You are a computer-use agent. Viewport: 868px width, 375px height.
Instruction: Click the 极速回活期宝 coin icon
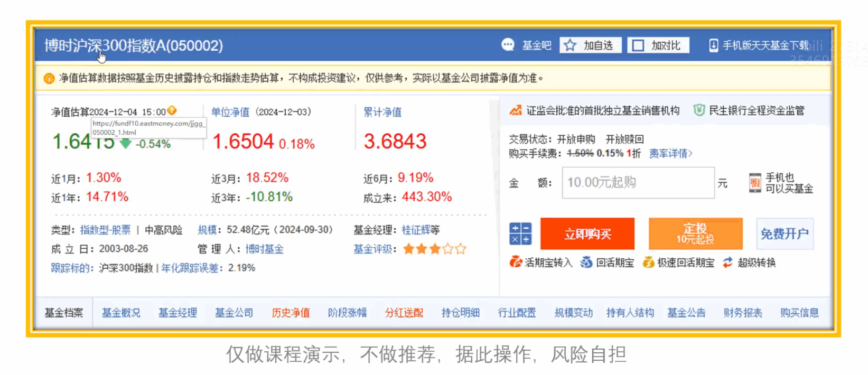[648, 262]
